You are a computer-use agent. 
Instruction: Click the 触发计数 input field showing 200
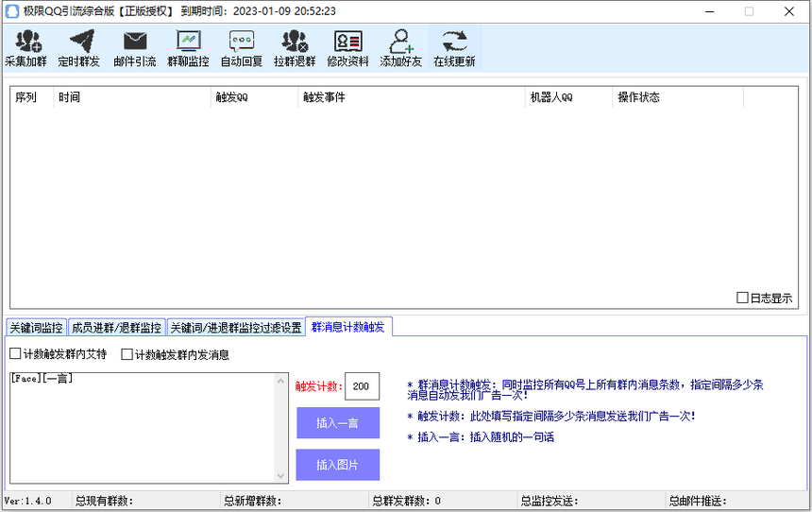362,386
